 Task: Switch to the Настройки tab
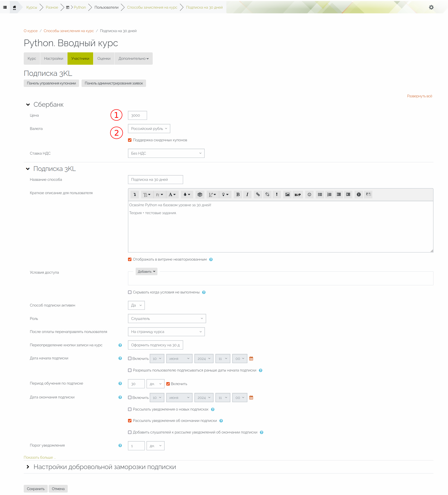(x=54, y=59)
